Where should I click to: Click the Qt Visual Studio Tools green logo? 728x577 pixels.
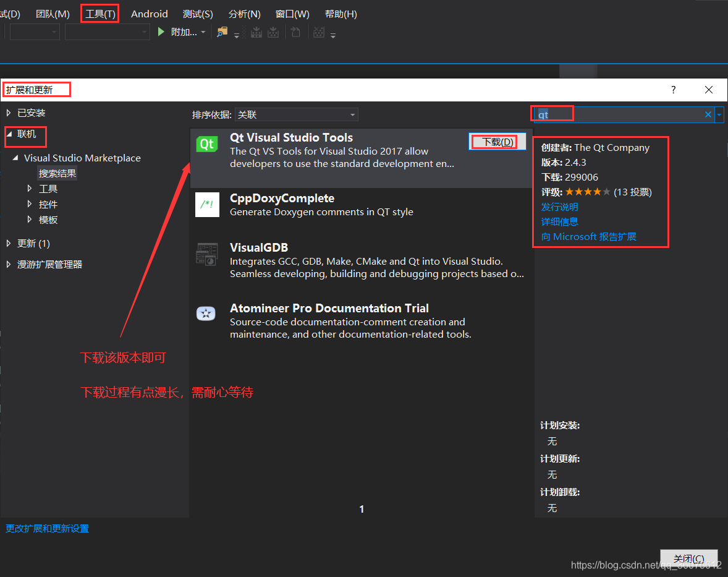207,144
